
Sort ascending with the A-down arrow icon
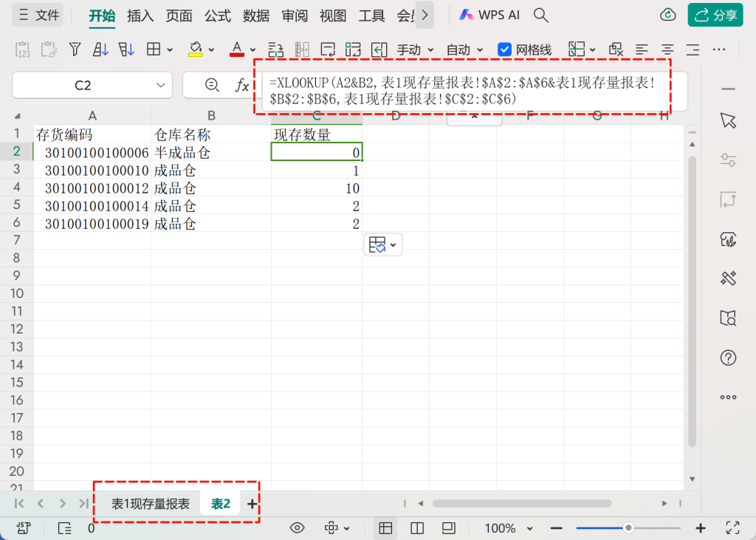tap(100, 49)
